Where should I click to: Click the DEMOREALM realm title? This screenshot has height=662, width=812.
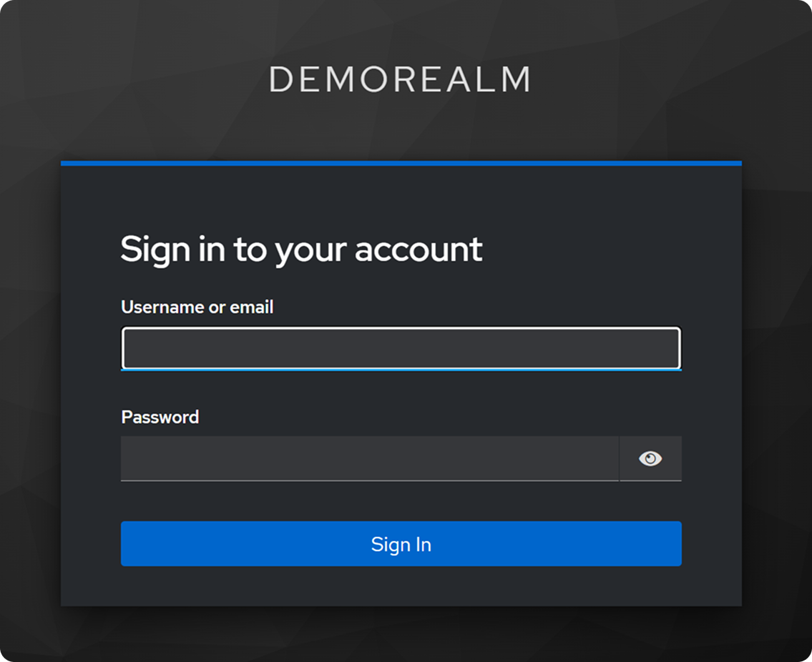click(x=400, y=79)
